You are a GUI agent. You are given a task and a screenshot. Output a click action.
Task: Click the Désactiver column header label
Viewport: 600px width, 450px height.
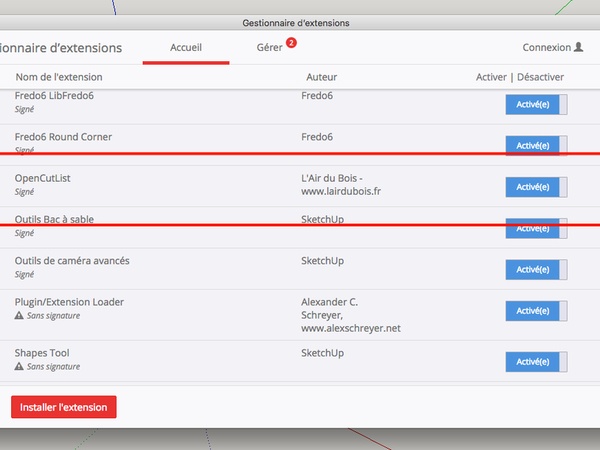[540, 77]
